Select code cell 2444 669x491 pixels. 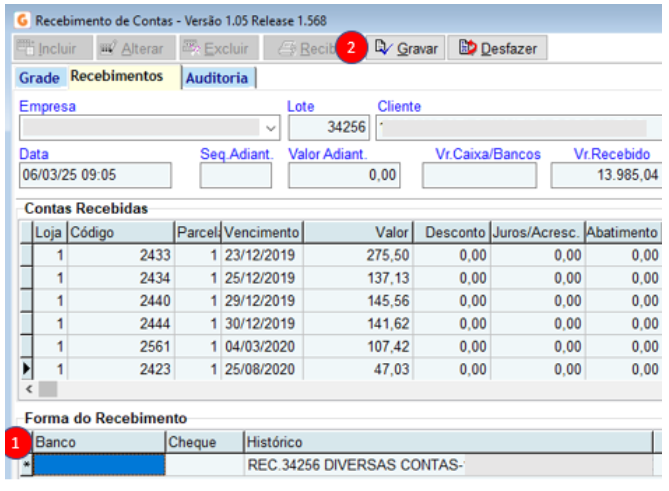tap(121, 324)
